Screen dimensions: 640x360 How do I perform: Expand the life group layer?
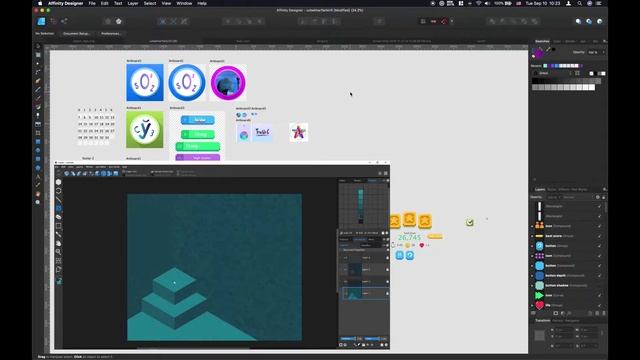point(532,305)
